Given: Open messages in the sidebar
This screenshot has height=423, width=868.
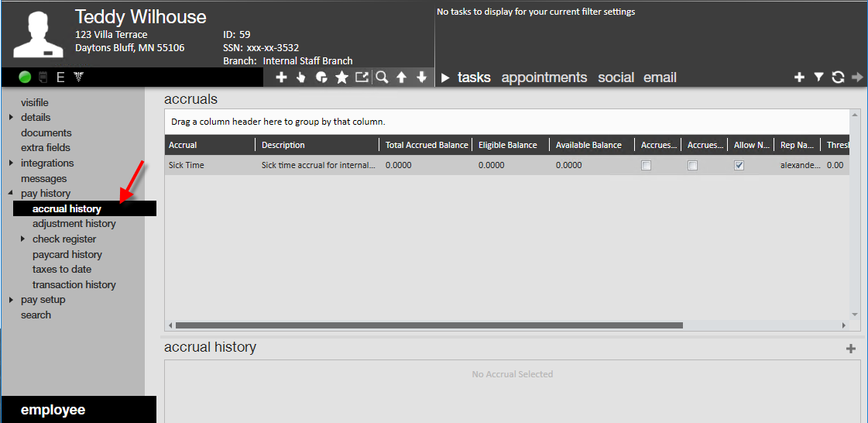Looking at the screenshot, I should click(x=43, y=179).
